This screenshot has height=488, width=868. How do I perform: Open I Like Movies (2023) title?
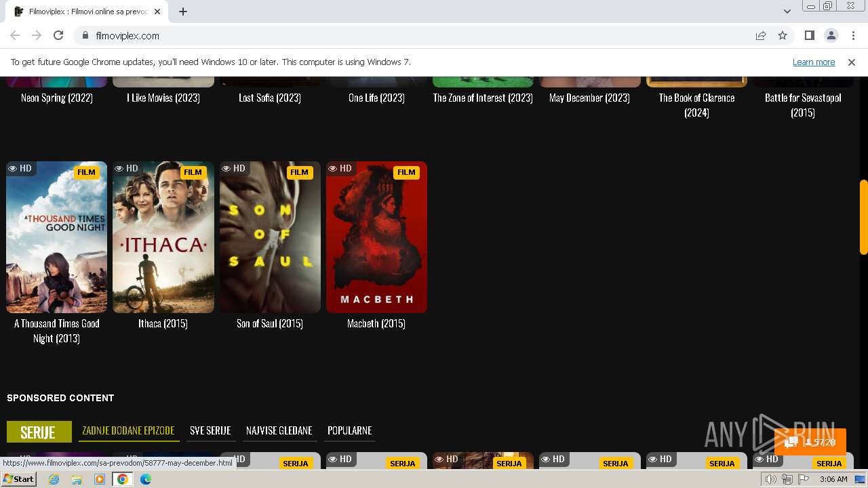(x=163, y=98)
